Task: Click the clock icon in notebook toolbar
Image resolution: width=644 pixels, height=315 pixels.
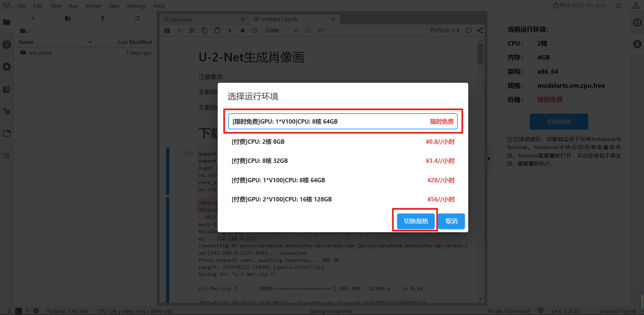Action: 308,30
